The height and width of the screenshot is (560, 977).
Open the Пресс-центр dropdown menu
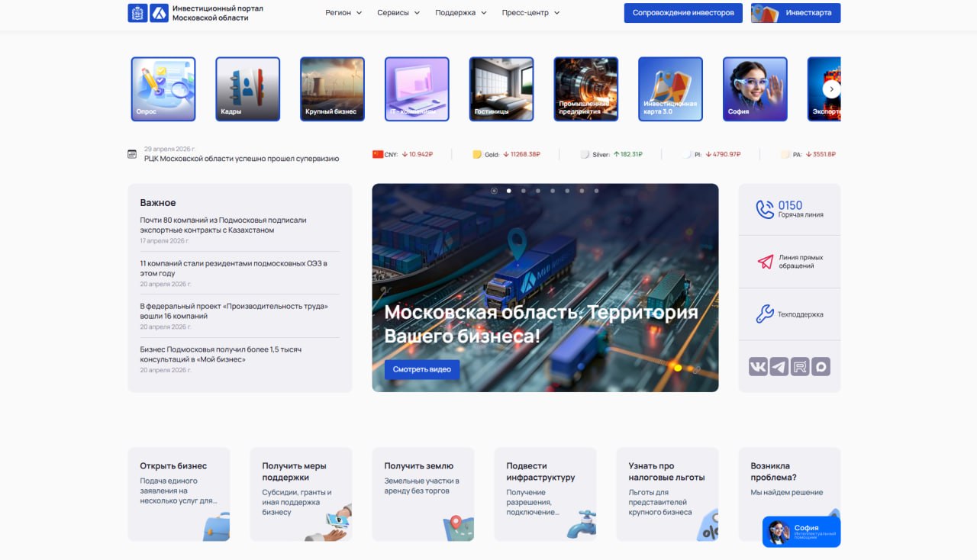coord(530,13)
